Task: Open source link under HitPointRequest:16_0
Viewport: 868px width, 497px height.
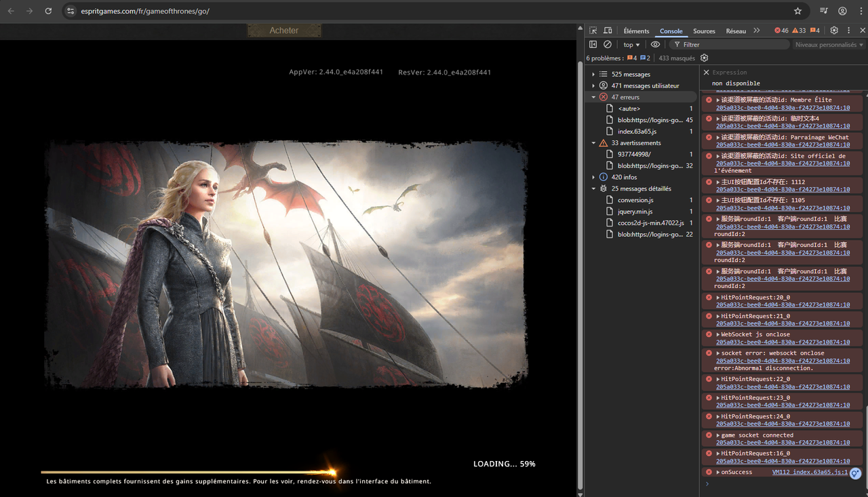Action: pyautogui.click(x=783, y=461)
